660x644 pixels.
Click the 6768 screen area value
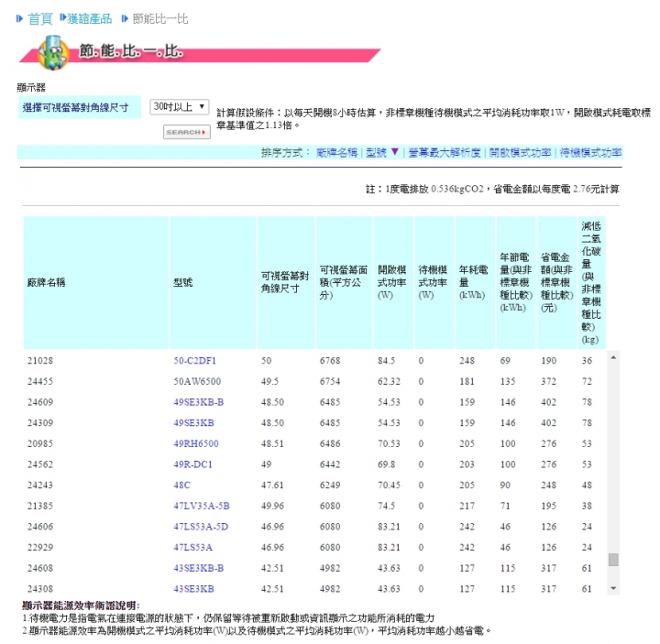(330, 361)
